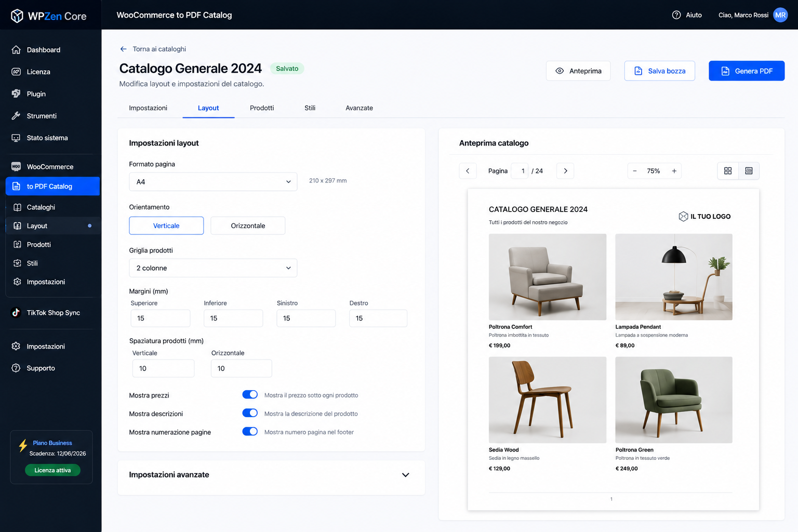The height and width of the screenshot is (532, 798).
Task: Zoom out the catalog preview
Action: click(x=634, y=171)
